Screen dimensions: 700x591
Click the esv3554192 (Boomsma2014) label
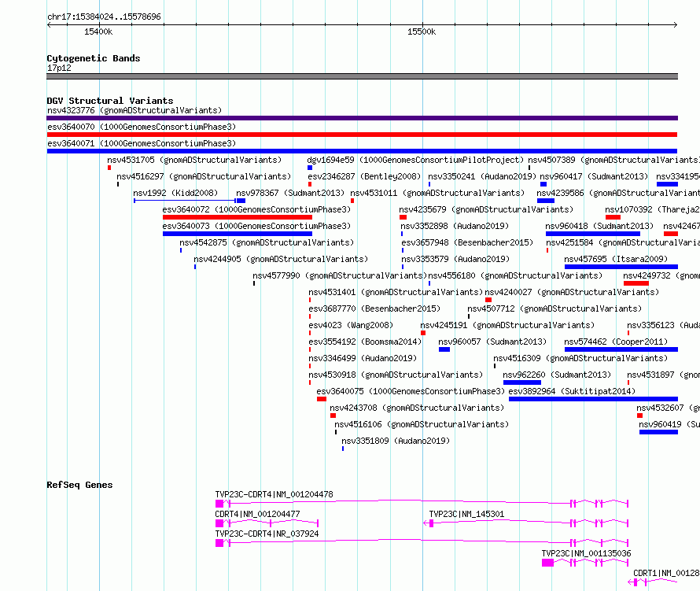(365, 342)
